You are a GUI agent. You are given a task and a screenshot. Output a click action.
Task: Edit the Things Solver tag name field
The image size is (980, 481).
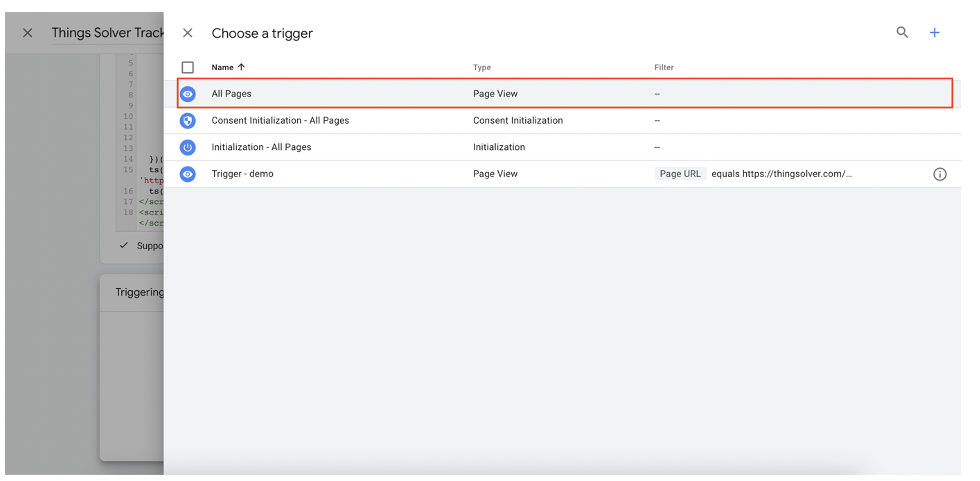107,33
